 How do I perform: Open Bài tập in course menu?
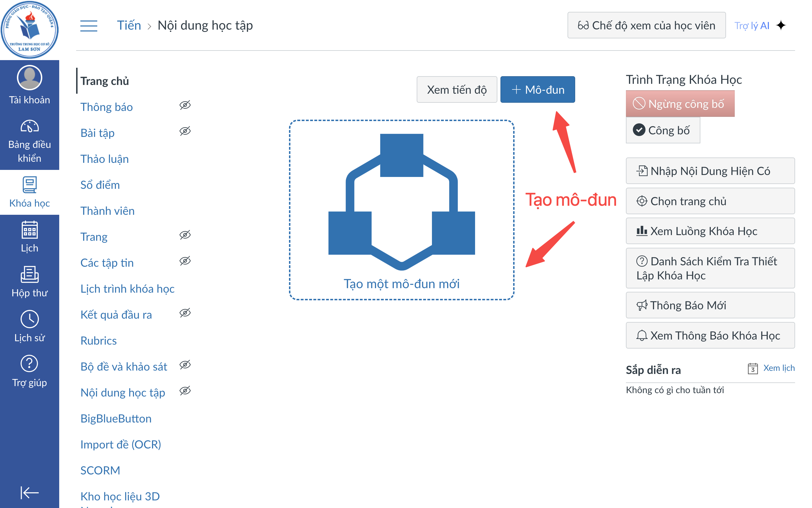98,133
